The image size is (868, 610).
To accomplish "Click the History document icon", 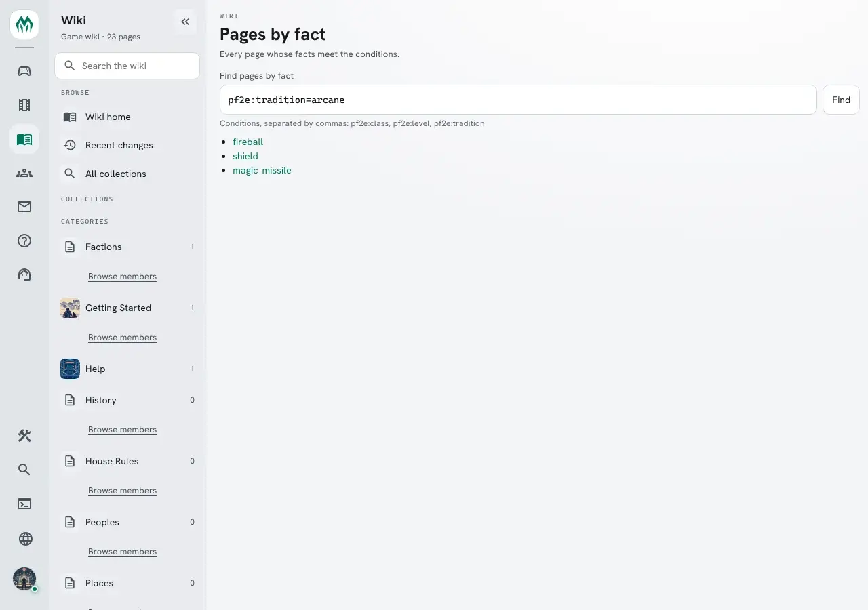I will pyautogui.click(x=70, y=400).
